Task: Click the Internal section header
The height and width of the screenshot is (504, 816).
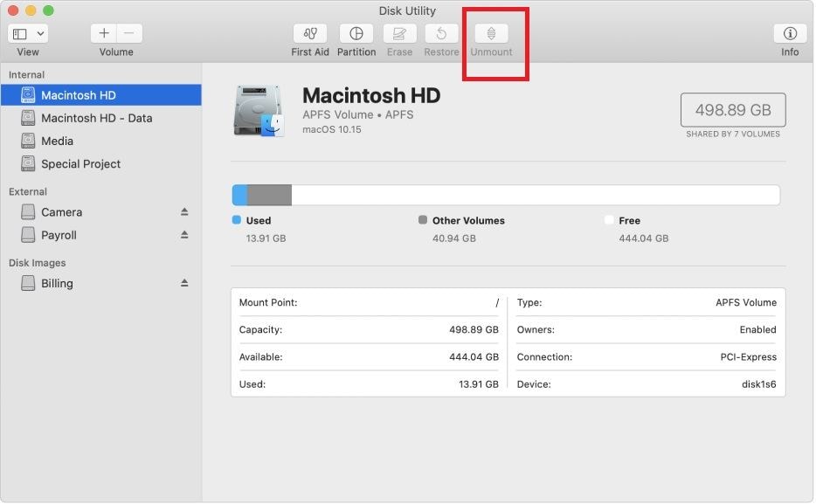Action: tap(26, 75)
